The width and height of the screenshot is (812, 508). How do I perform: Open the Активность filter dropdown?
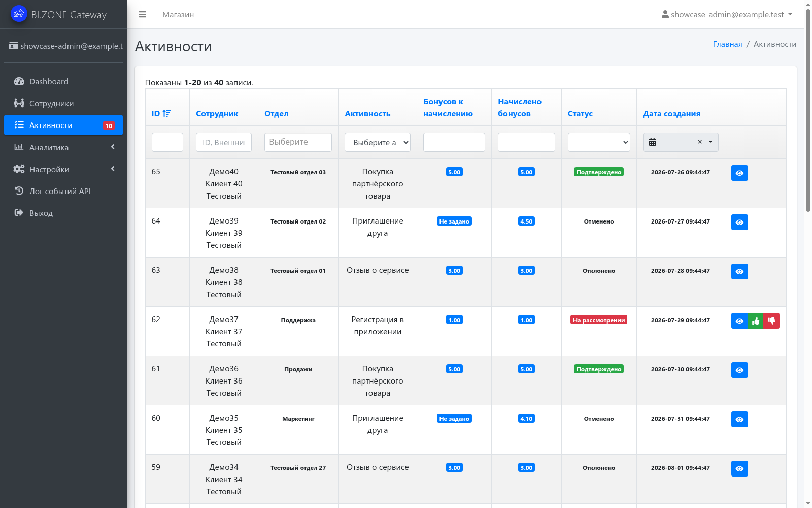pyautogui.click(x=378, y=142)
